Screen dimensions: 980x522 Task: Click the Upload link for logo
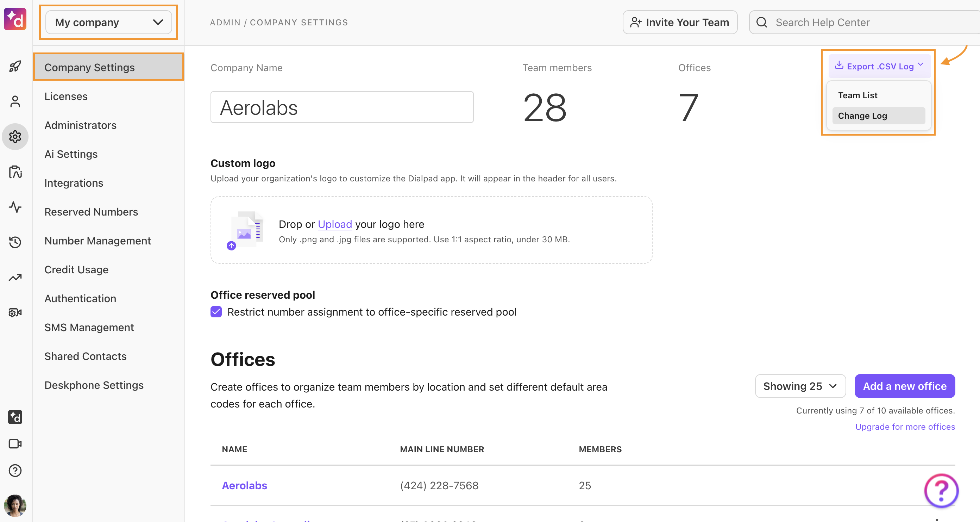click(x=335, y=224)
